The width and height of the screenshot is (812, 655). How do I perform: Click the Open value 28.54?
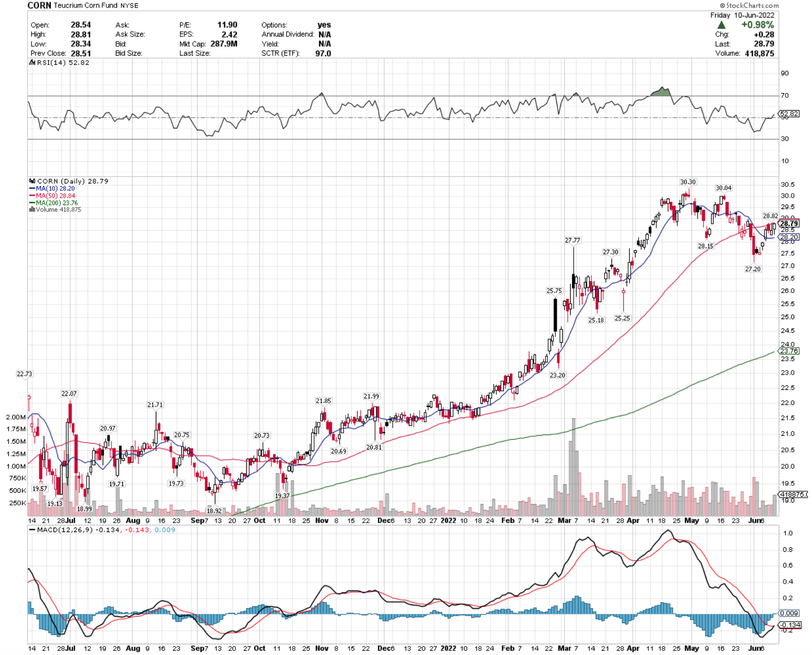pos(81,25)
